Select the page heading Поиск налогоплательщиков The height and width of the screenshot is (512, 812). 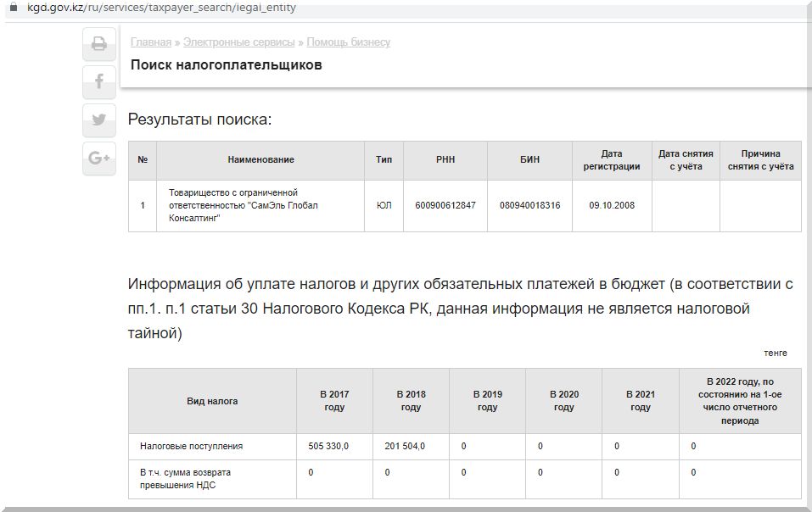coord(227,65)
